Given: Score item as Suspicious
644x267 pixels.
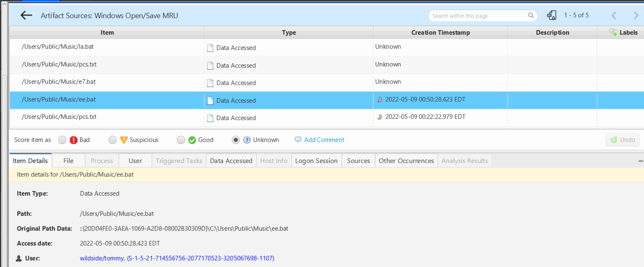Looking at the screenshot, I should tap(112, 140).
